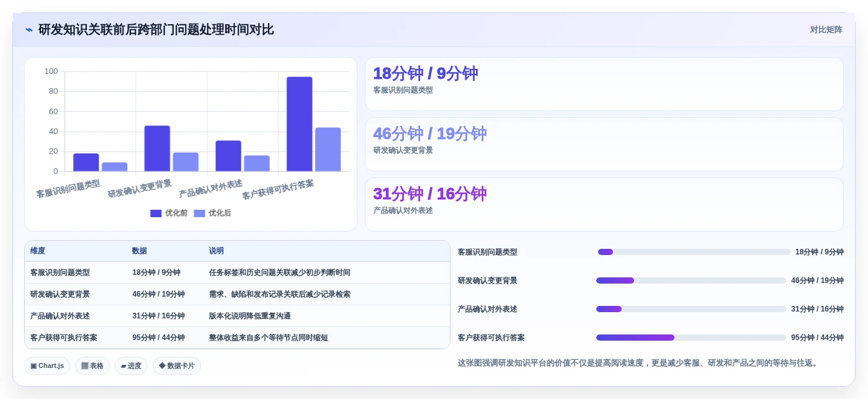Click progress row label 客户获得可执行答案
The image size is (868, 399).
tap(491, 338)
